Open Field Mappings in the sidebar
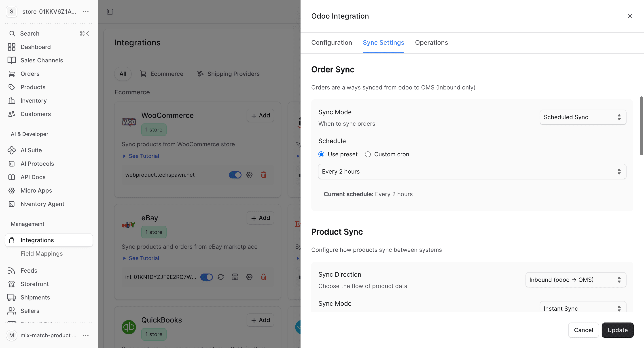The width and height of the screenshot is (644, 348). click(x=42, y=253)
